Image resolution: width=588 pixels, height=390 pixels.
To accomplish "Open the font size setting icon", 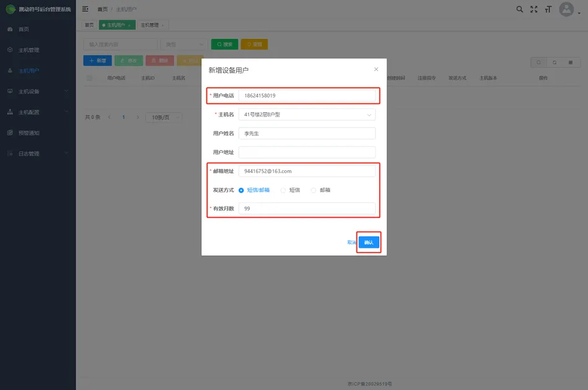I will [548, 9].
